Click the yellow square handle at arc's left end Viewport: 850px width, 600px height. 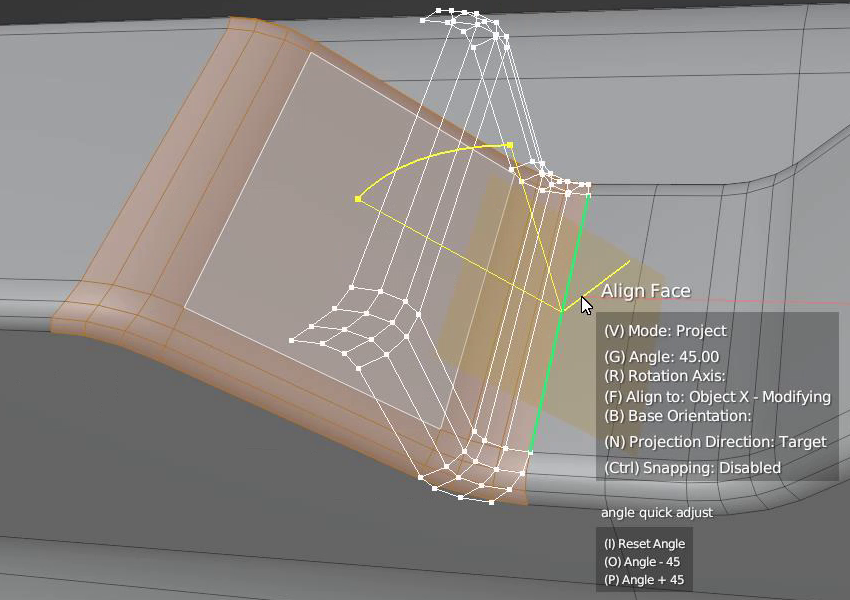(x=358, y=199)
